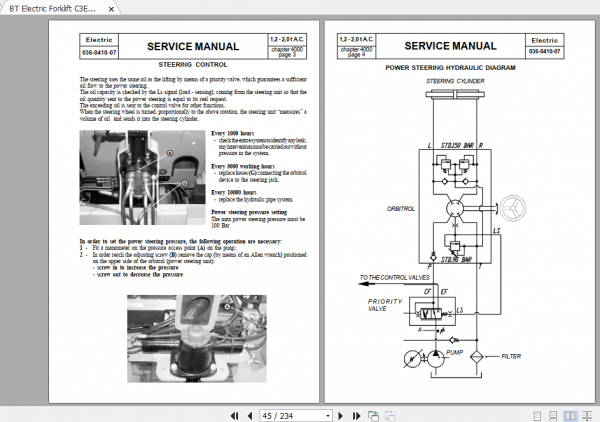Jump to the last page
The height and width of the screenshot is (422, 600).
356,415
